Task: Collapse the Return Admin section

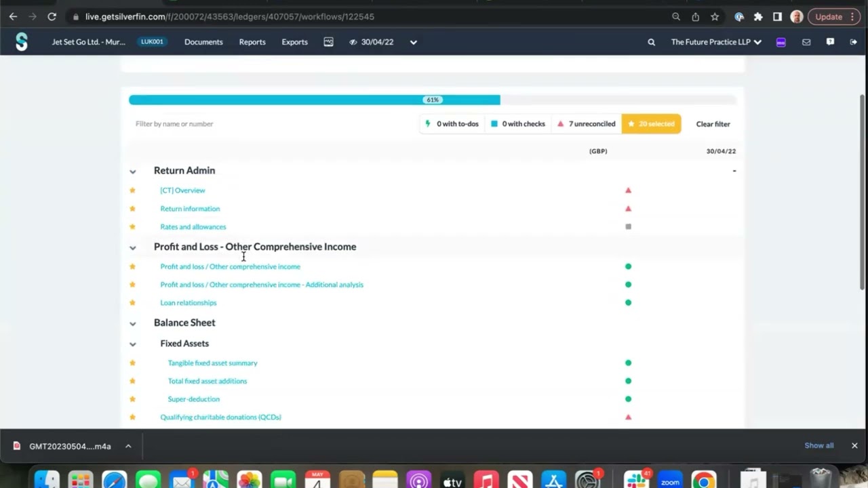Action: coord(133,171)
